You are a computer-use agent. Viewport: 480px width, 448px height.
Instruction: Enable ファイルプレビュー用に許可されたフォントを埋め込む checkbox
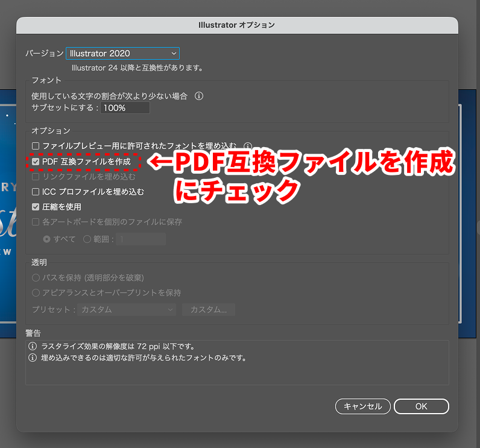tap(36, 146)
